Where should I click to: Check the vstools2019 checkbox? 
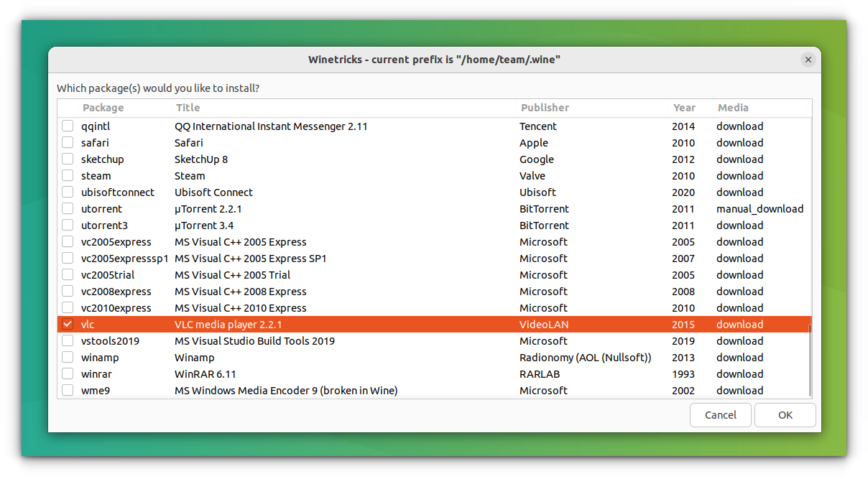(68, 341)
